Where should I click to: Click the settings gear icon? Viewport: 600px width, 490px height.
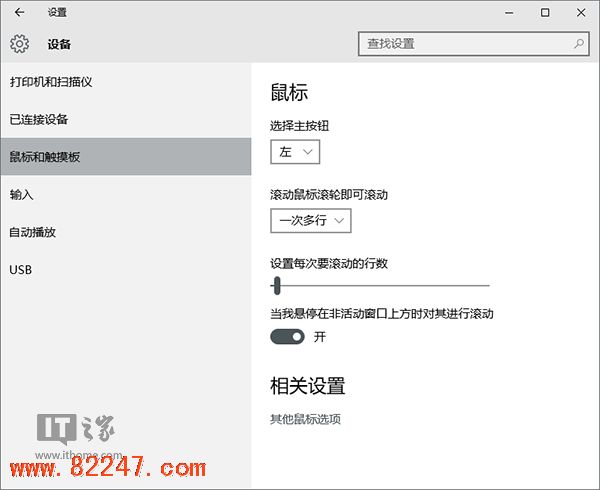pyautogui.click(x=20, y=44)
